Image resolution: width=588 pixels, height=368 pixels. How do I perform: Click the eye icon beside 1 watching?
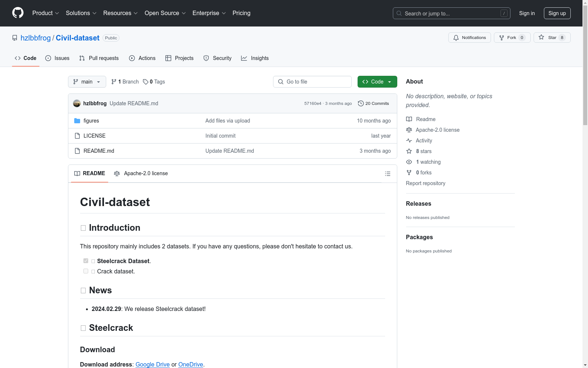409,162
